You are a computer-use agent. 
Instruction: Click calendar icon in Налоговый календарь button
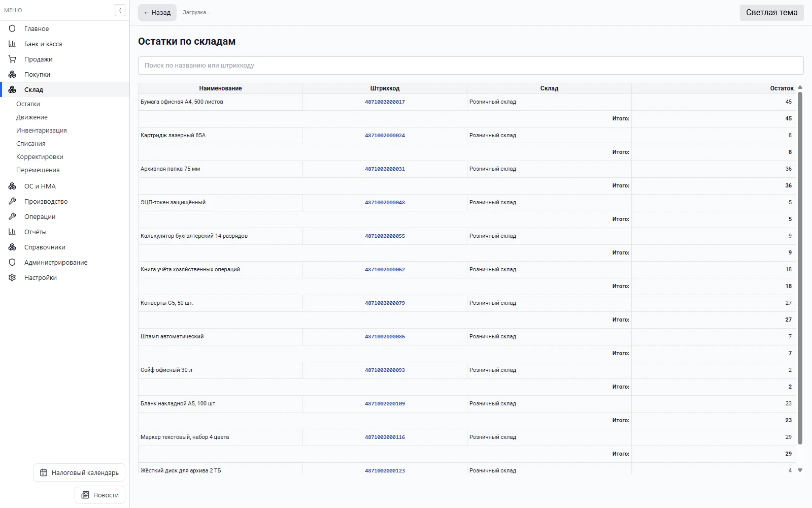click(44, 472)
